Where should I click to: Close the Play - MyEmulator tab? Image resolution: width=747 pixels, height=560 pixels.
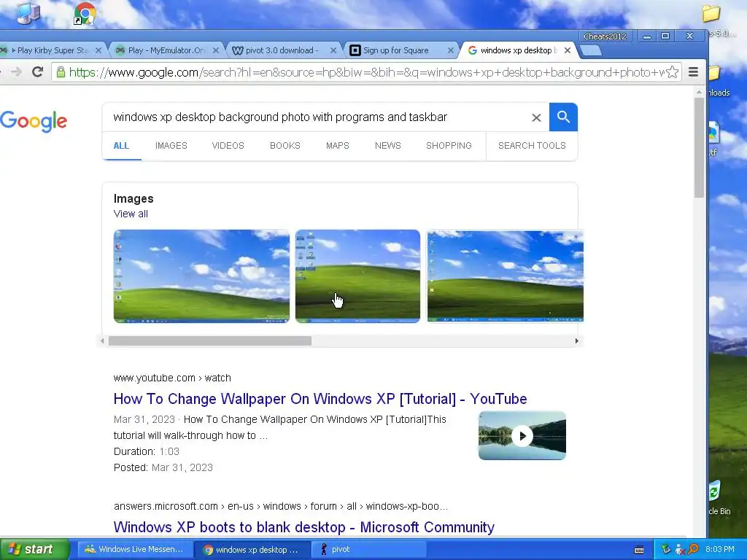click(x=215, y=50)
